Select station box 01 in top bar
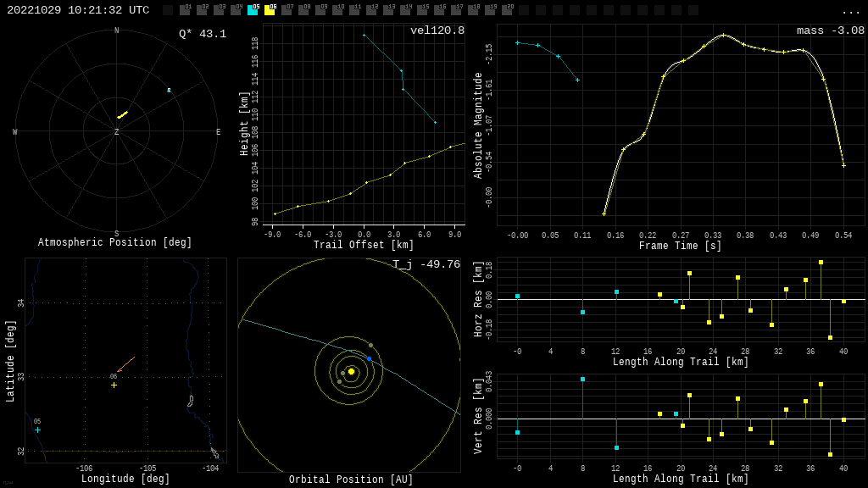 pos(185,9)
